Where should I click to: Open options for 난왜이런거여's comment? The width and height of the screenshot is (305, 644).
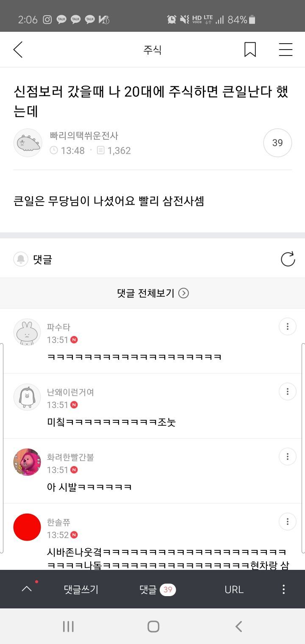(x=287, y=391)
